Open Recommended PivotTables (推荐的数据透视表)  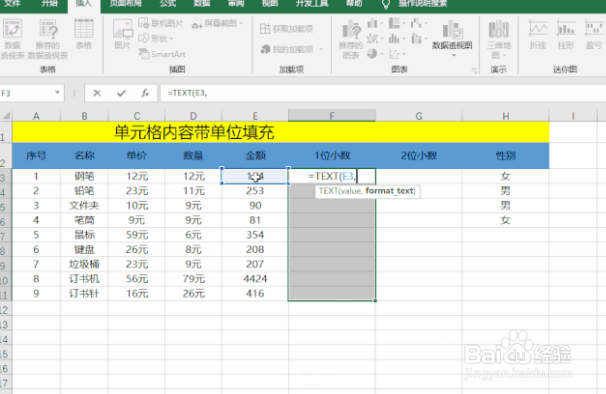pos(48,39)
